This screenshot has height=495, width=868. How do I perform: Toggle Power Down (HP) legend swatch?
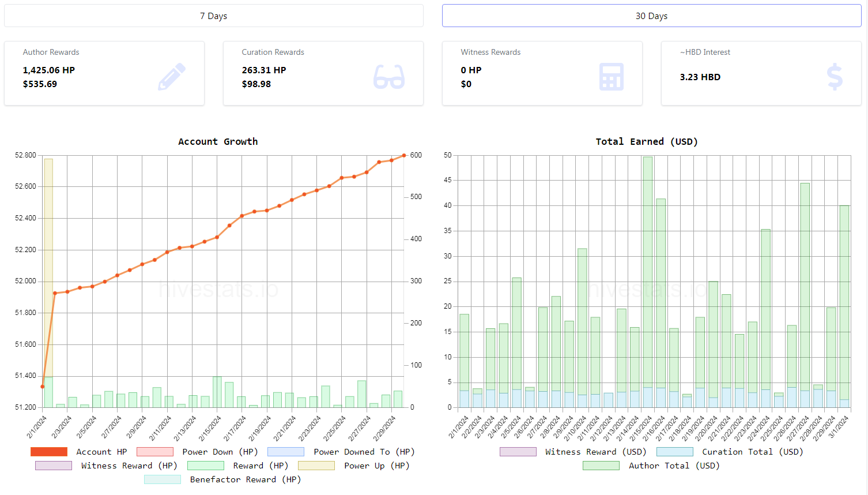pos(155,452)
